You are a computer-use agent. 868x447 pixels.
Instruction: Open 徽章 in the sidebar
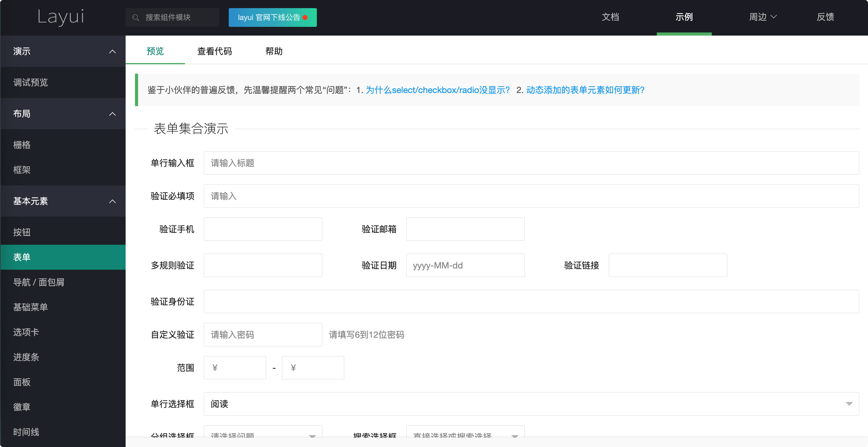tap(63, 407)
